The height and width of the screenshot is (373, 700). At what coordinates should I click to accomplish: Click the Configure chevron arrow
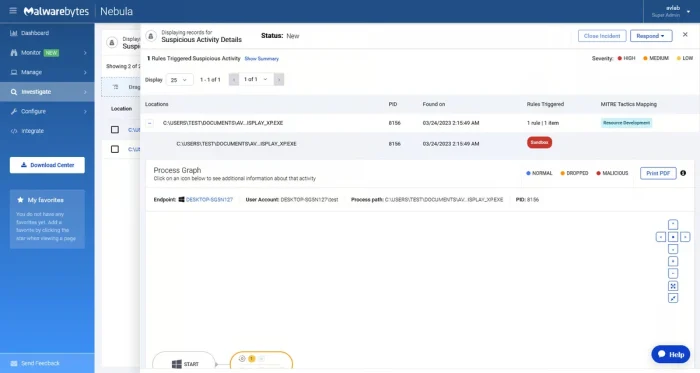[x=85, y=112]
